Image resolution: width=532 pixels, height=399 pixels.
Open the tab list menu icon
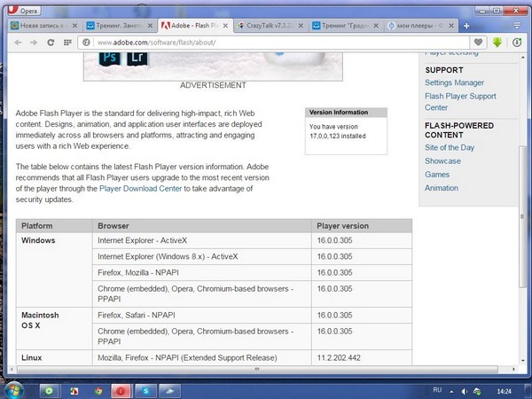[517, 26]
